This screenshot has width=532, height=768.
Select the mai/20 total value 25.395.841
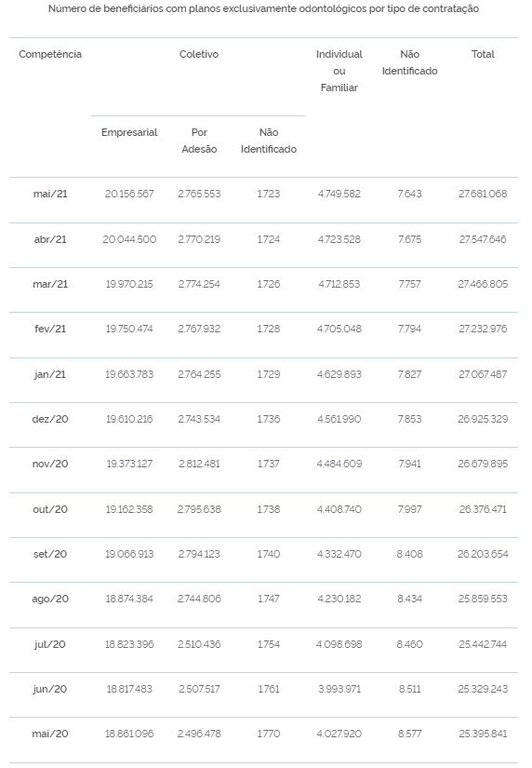point(483,734)
